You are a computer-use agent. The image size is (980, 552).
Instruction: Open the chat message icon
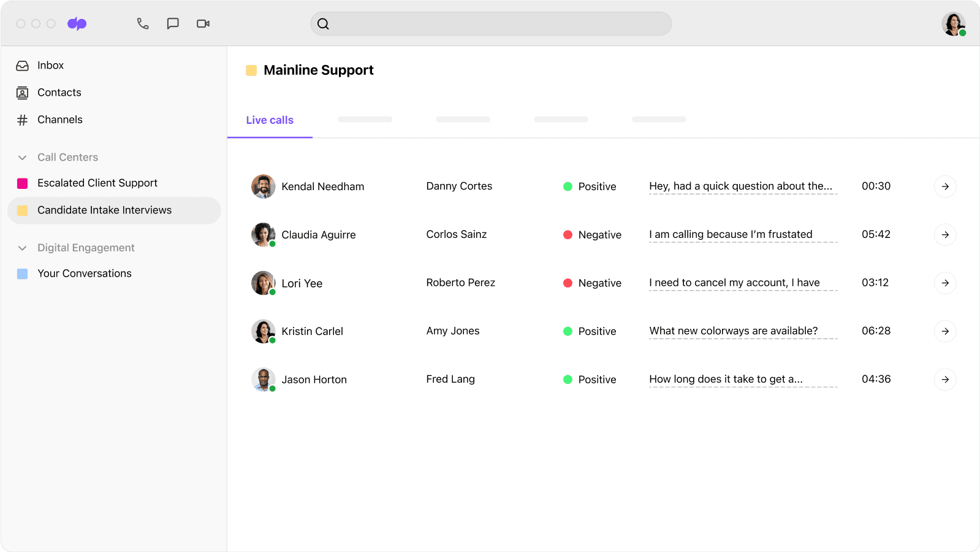pyautogui.click(x=173, y=24)
